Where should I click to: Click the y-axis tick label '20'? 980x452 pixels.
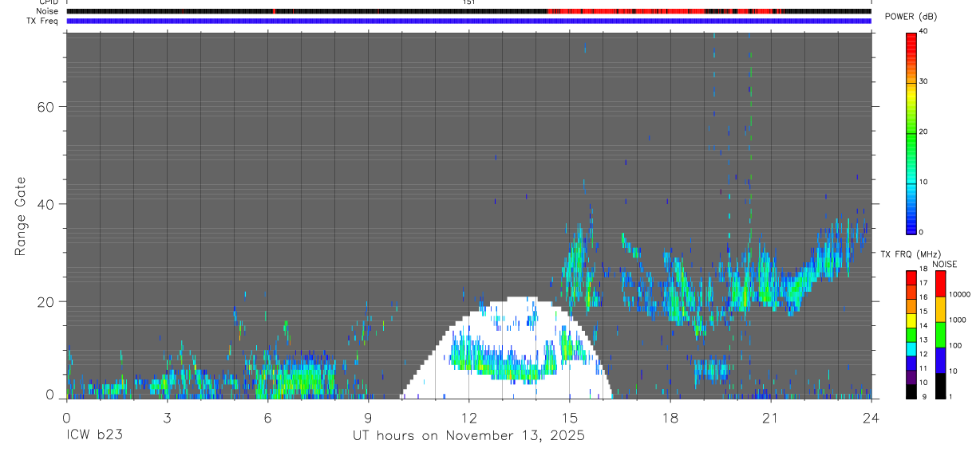click(x=47, y=302)
